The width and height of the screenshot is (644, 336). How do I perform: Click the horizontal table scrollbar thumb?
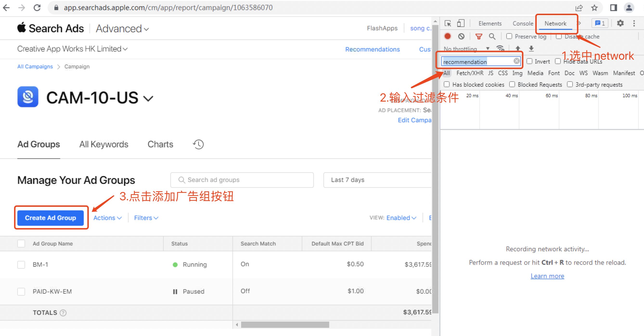pos(285,324)
